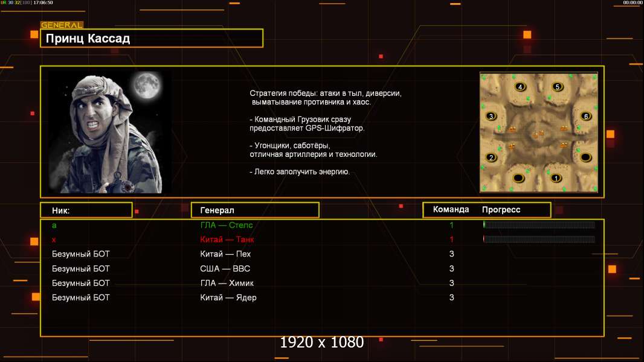Click the Стратегия победы description line

[x=326, y=94]
